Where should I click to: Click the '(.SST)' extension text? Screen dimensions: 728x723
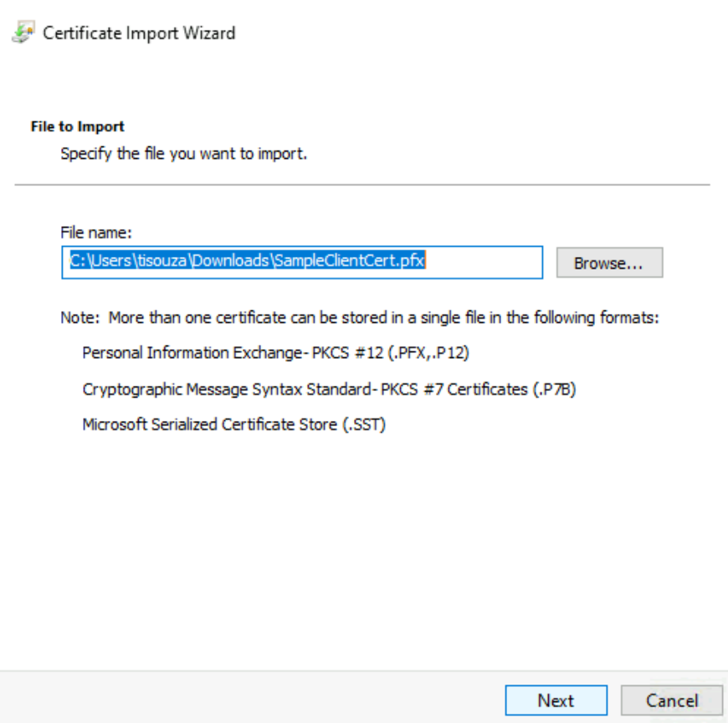364,424
